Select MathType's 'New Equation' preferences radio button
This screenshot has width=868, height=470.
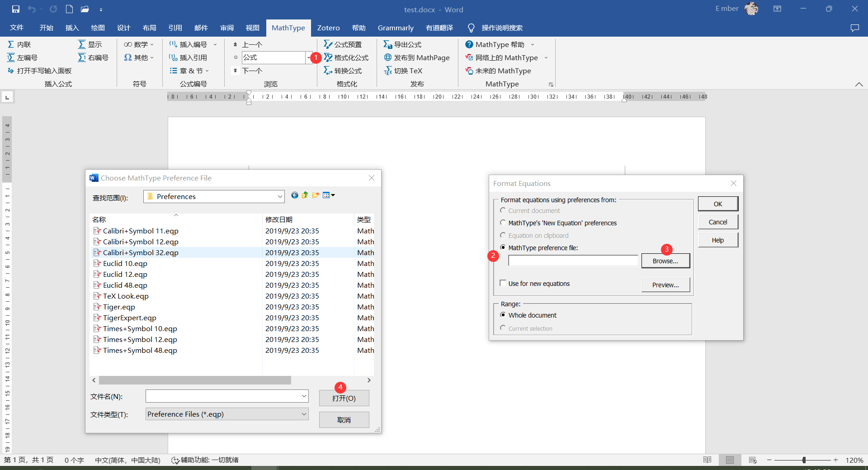[x=503, y=223]
